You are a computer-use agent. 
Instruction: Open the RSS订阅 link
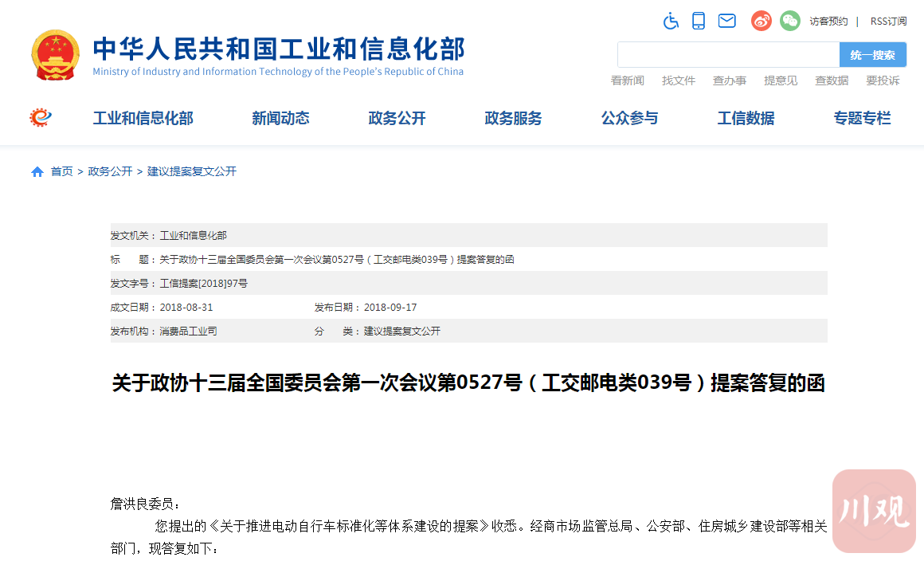(x=888, y=22)
